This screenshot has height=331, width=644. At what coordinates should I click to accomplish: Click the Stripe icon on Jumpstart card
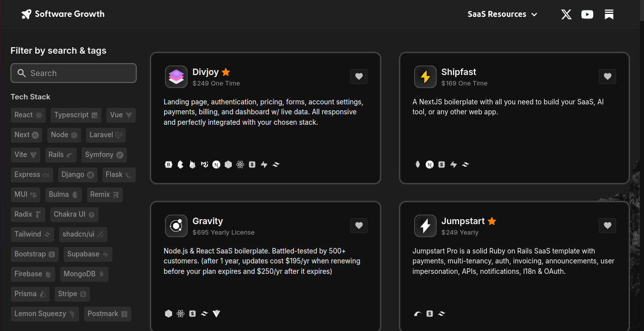[430, 314]
